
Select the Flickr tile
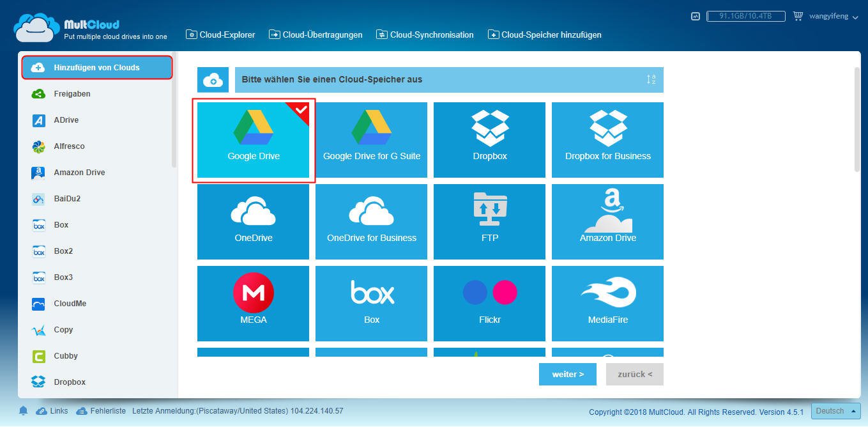coord(489,303)
